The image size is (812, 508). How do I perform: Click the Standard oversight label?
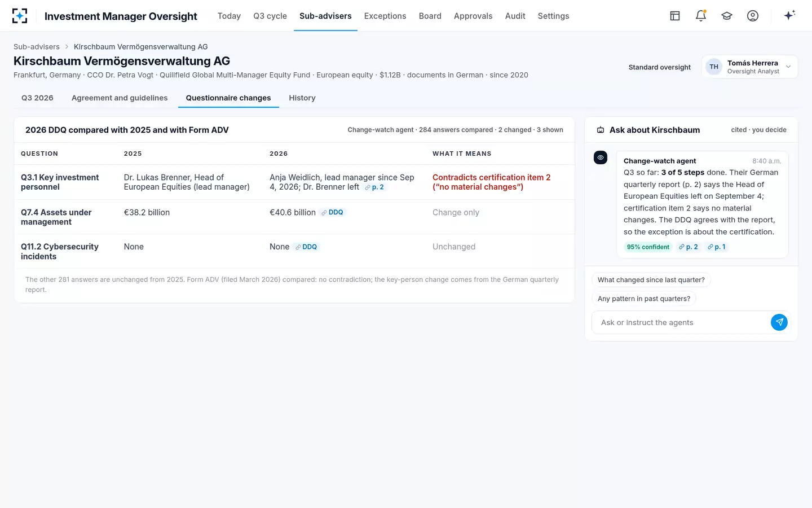pos(660,67)
